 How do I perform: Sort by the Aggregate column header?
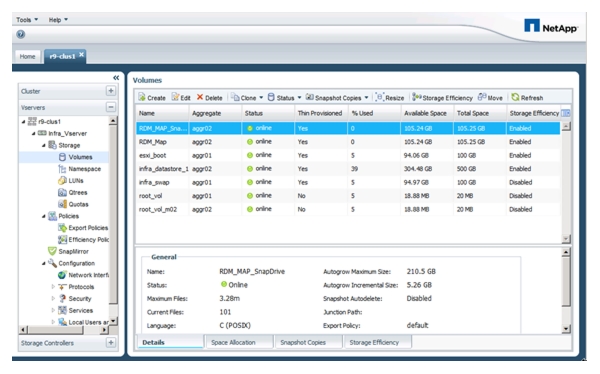(215, 113)
